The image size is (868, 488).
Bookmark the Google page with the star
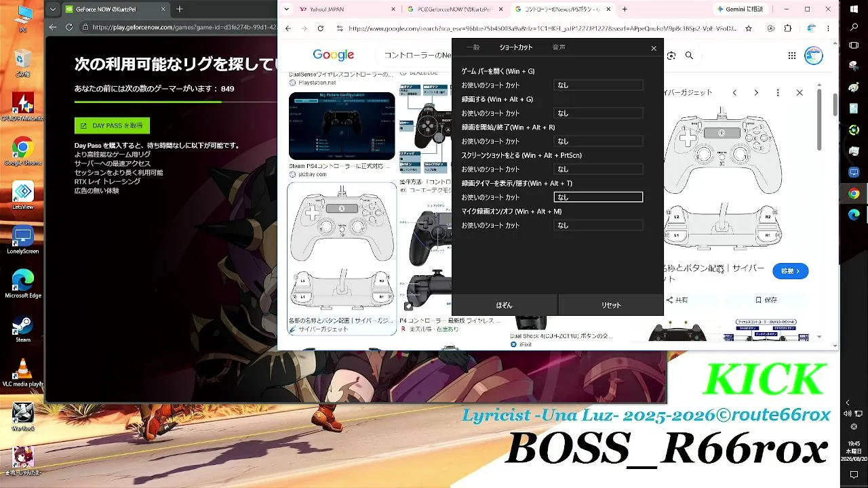point(748,28)
